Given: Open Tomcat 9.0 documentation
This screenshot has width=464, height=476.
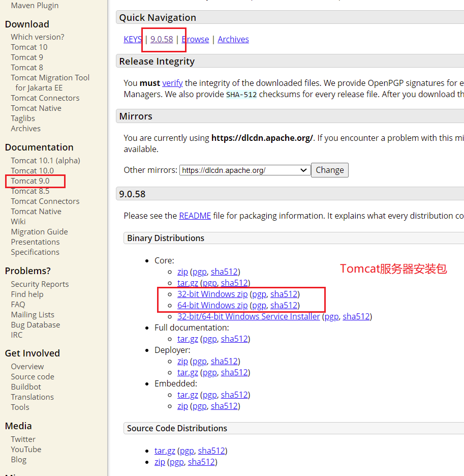Looking at the screenshot, I should 30,181.
